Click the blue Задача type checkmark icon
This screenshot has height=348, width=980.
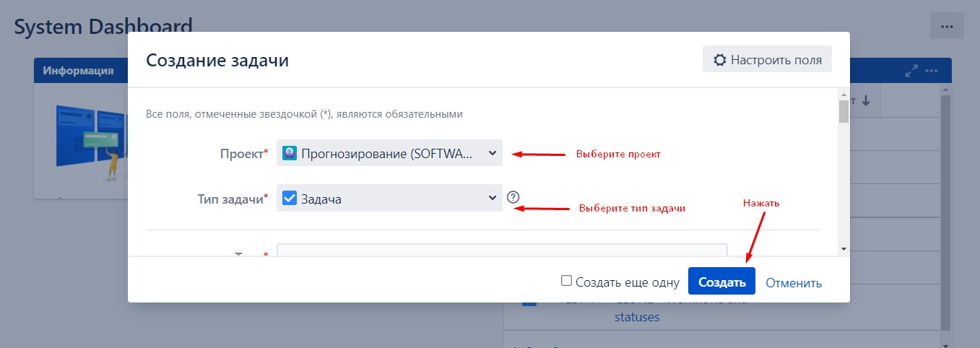click(289, 198)
